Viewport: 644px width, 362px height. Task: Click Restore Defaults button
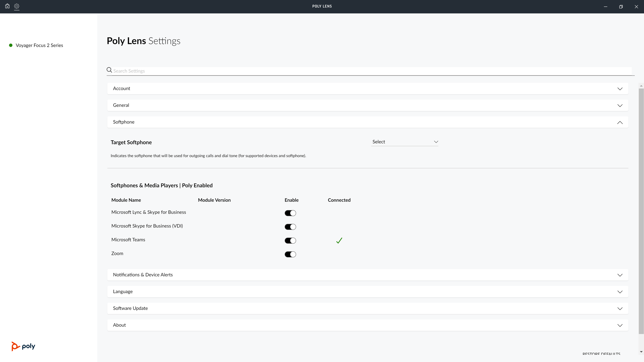click(x=601, y=354)
